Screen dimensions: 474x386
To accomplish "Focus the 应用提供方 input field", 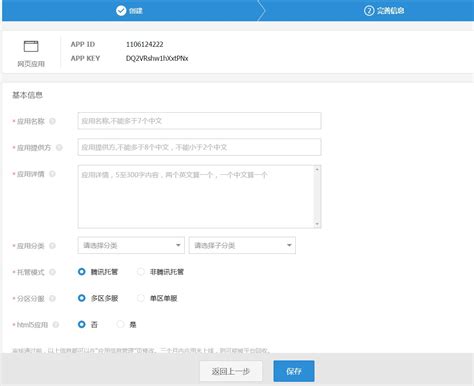I will tap(199, 147).
